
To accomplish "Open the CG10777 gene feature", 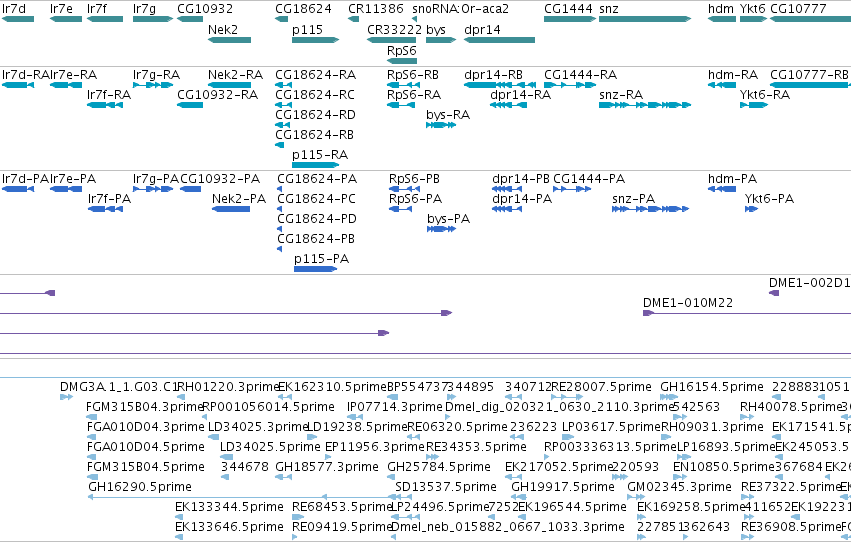I will point(810,19).
